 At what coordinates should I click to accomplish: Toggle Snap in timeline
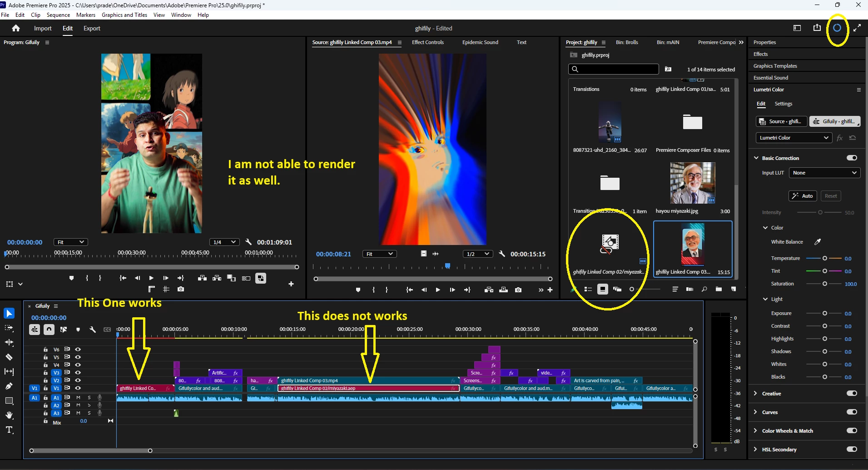click(x=49, y=330)
